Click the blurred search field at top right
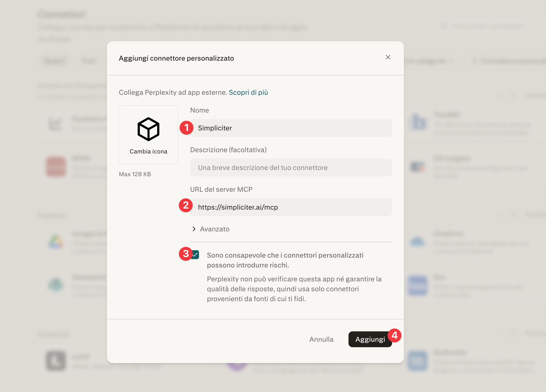The image size is (546, 392). click(x=482, y=26)
